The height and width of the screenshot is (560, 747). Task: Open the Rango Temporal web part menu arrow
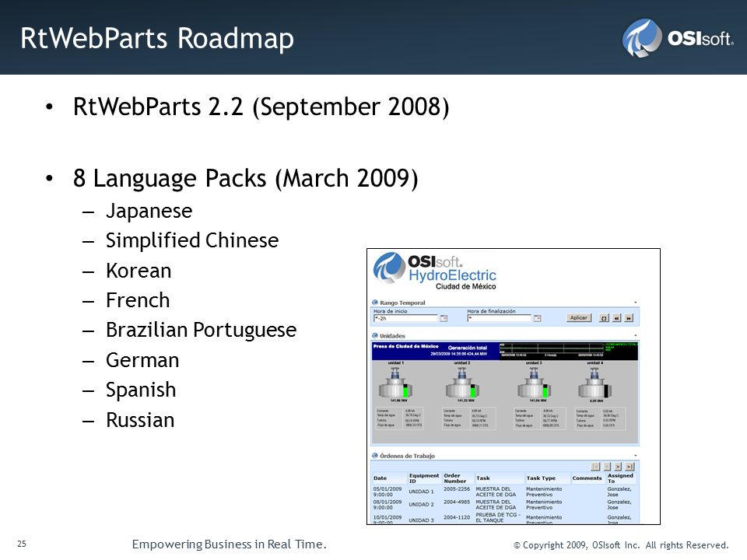coord(636,303)
